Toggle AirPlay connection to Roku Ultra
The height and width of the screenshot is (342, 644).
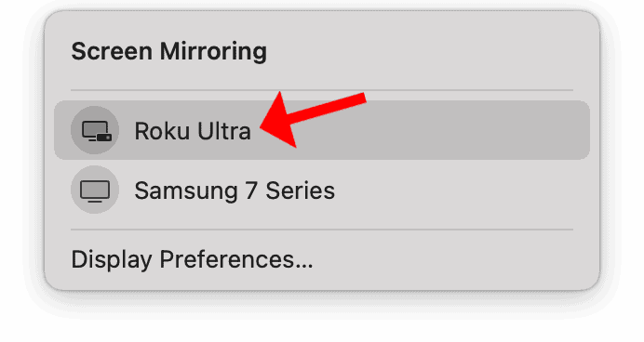(x=322, y=130)
